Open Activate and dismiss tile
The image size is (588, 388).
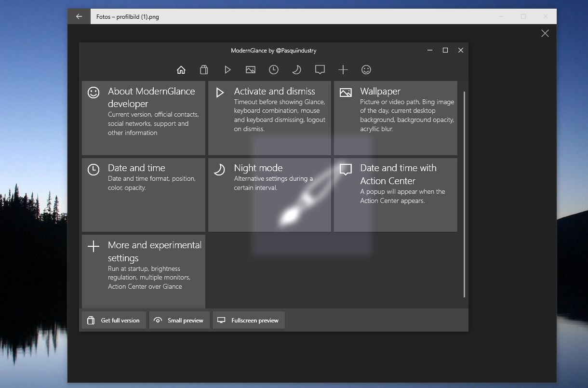point(269,118)
